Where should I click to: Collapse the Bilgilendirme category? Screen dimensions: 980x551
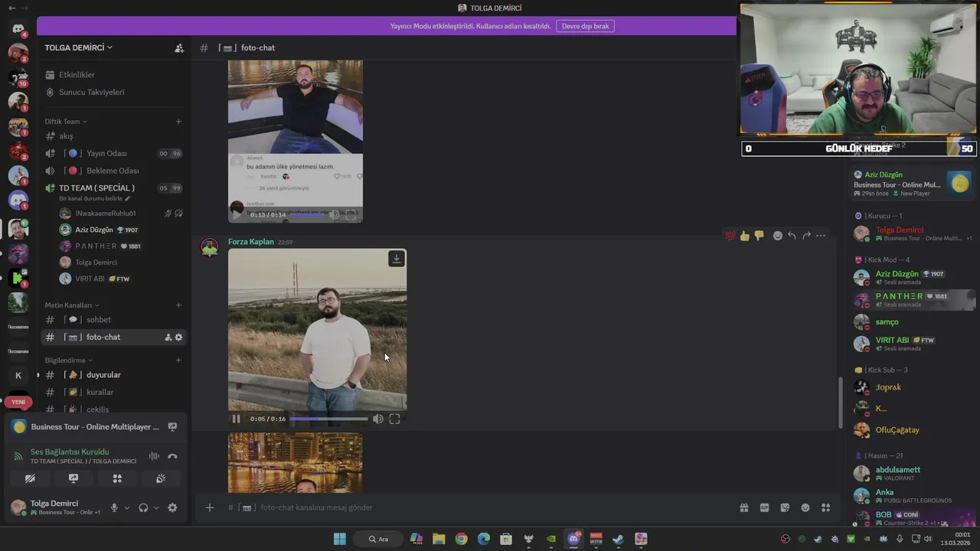(x=68, y=360)
